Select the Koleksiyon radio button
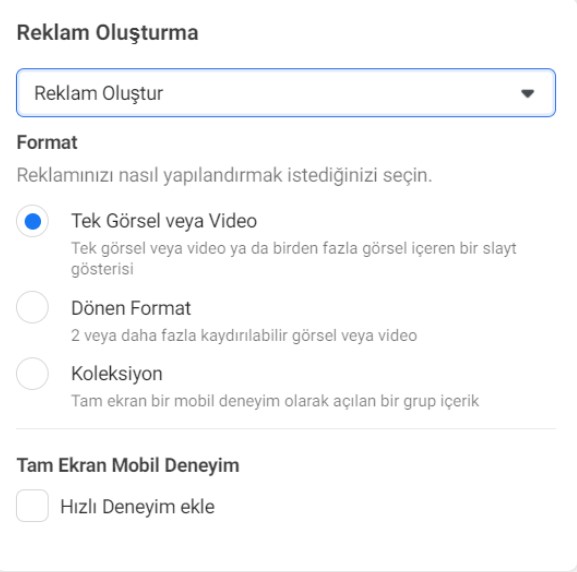 point(32,374)
